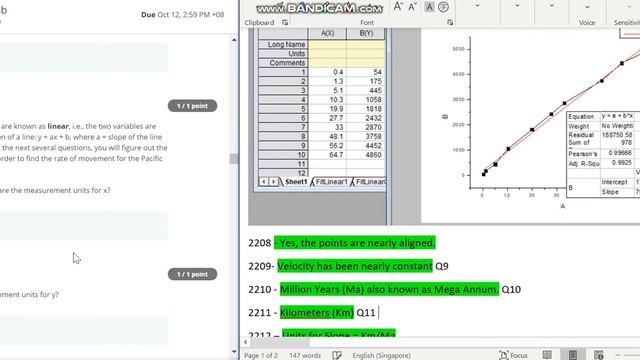Image resolution: width=640 pixels, height=360 pixels.
Task: Select the Sheet1 tab in worksheet image
Action: (x=296, y=182)
